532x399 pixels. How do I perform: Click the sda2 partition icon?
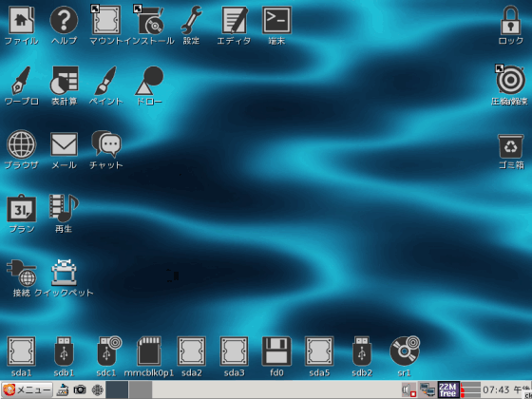tap(191, 351)
